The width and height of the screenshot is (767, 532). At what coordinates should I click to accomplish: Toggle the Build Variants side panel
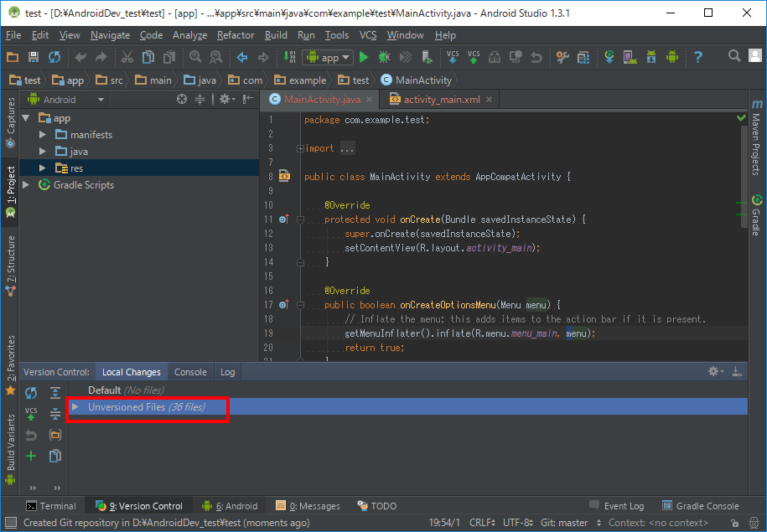coord(10,449)
